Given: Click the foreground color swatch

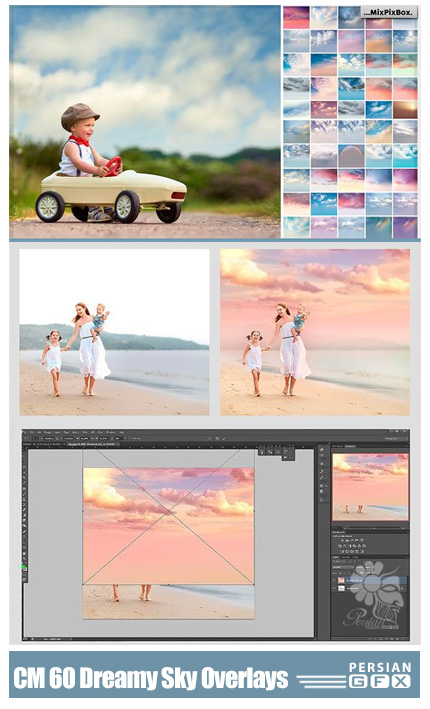Looking at the screenshot, I should pyautogui.click(x=23, y=567).
